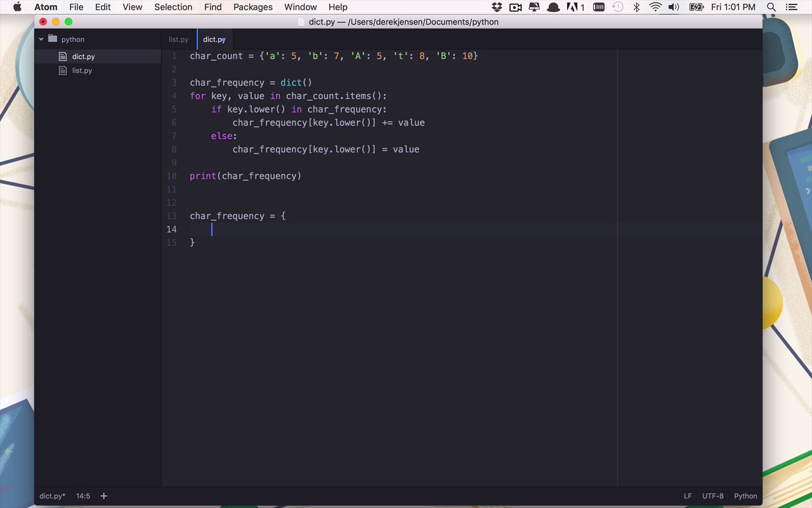Click the Adobe menu bar icon
Image resolution: width=812 pixels, height=508 pixels.
pyautogui.click(x=575, y=7)
